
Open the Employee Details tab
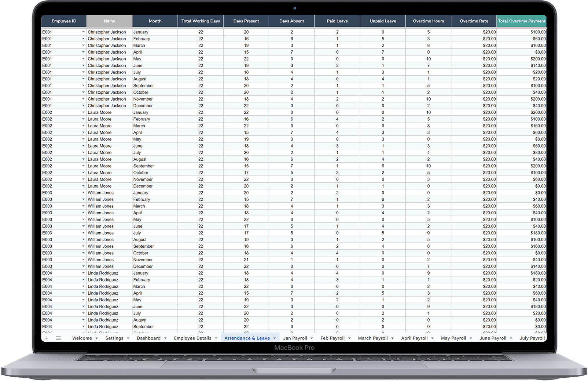click(192, 338)
